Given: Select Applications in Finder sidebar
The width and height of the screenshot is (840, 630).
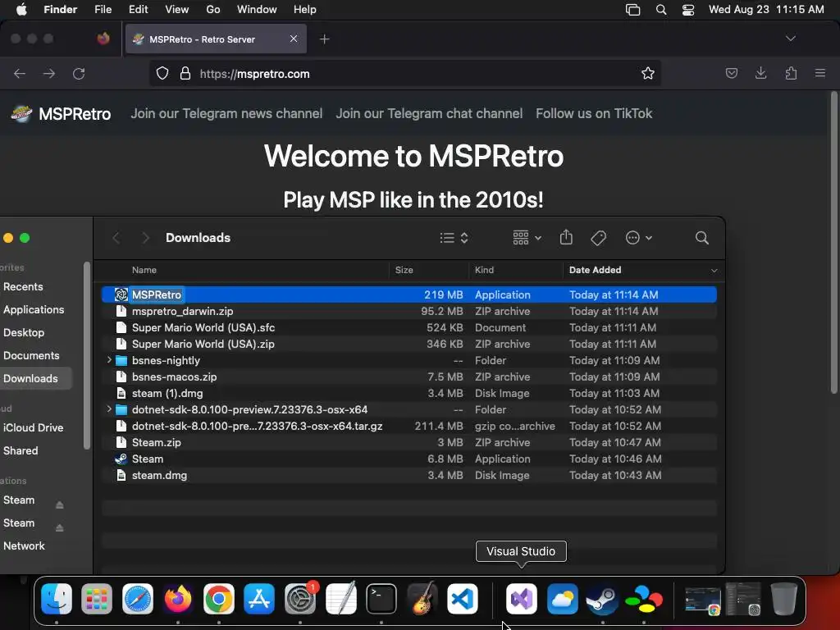Looking at the screenshot, I should 34,309.
